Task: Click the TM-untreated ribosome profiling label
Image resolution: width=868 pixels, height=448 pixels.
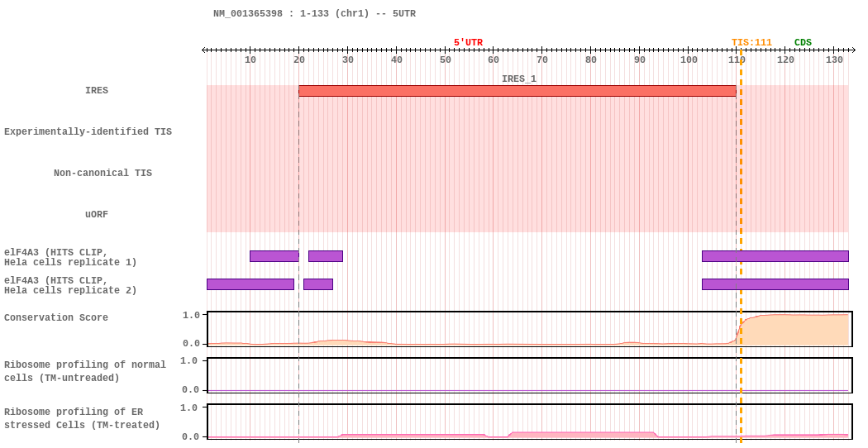Action: click(x=84, y=371)
